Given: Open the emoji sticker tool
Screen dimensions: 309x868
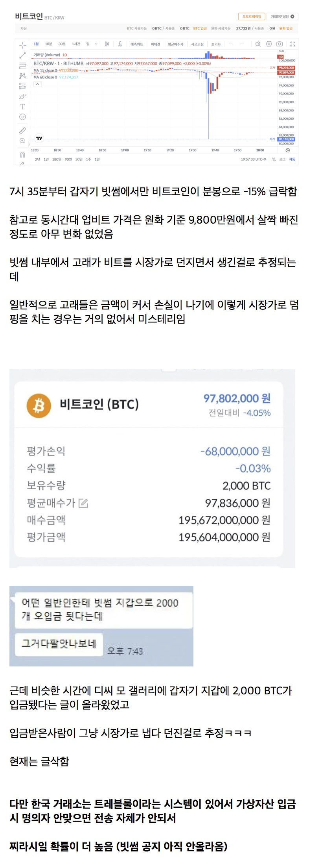Looking at the screenshot, I should pyautogui.click(x=23, y=117).
